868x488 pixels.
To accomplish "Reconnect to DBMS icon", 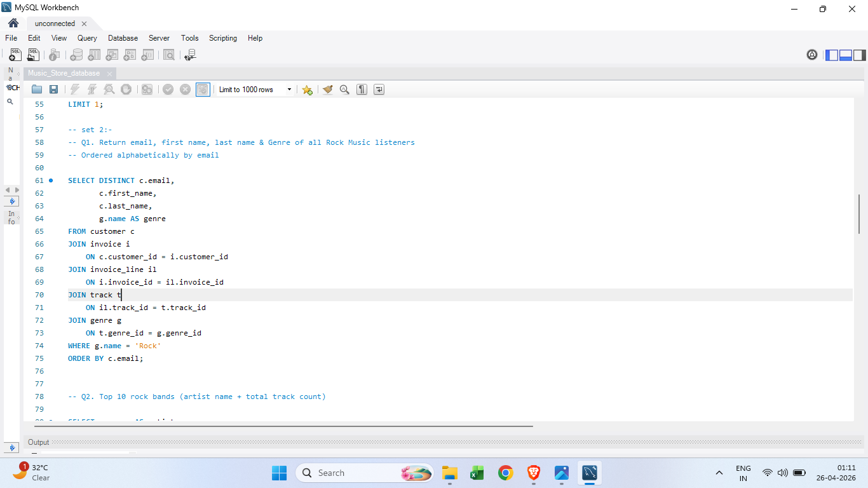I will click(190, 55).
